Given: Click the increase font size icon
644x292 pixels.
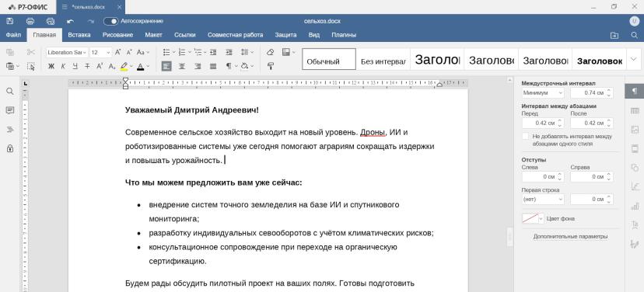Looking at the screenshot, I should (x=118, y=52).
